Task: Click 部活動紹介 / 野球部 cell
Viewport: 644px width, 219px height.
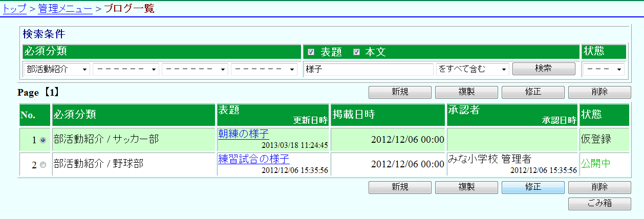Action: 134,164
